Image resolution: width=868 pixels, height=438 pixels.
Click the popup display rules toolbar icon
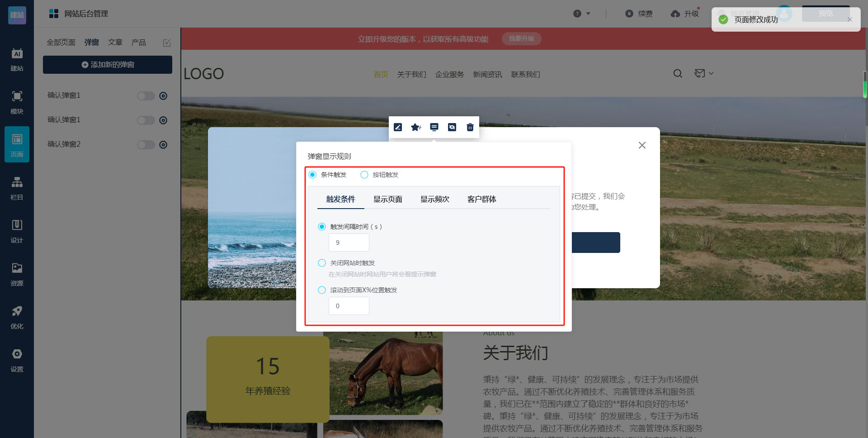coord(434,127)
